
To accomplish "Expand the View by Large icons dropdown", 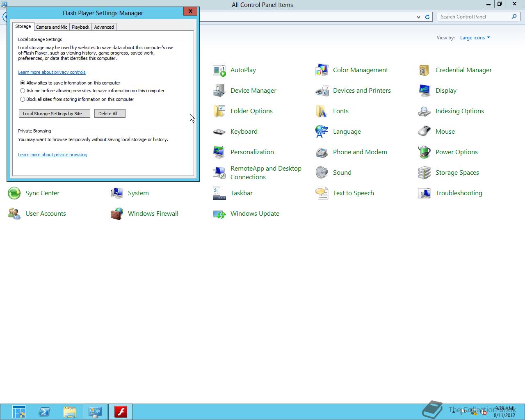I will coord(475,38).
